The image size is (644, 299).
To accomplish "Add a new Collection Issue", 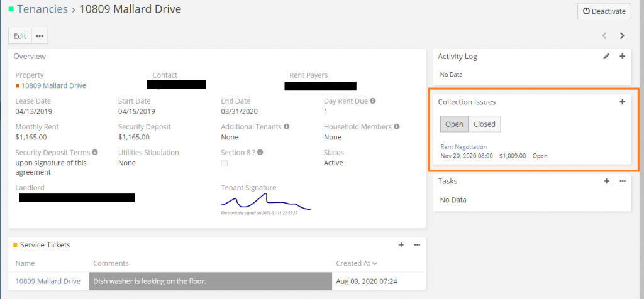I will [622, 102].
